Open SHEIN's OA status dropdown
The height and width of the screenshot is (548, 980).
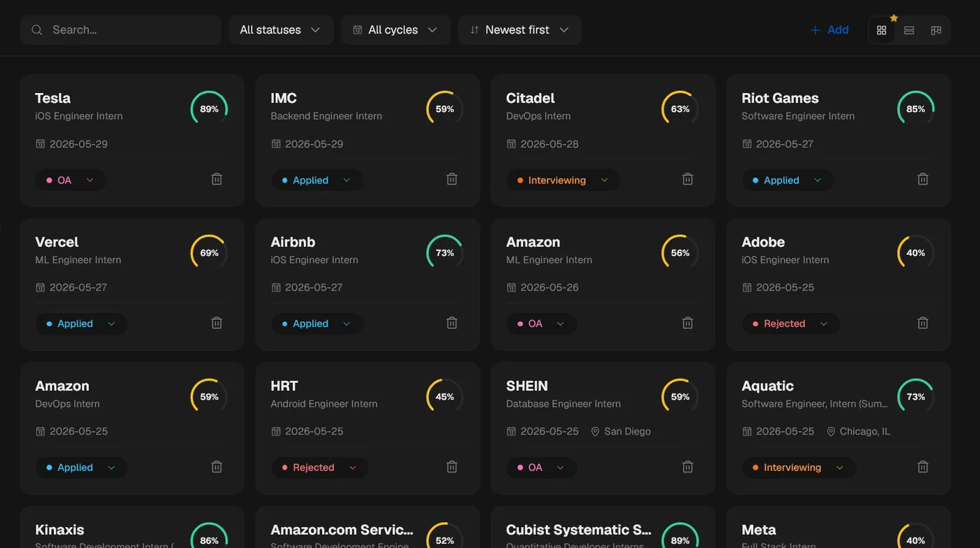pos(542,468)
